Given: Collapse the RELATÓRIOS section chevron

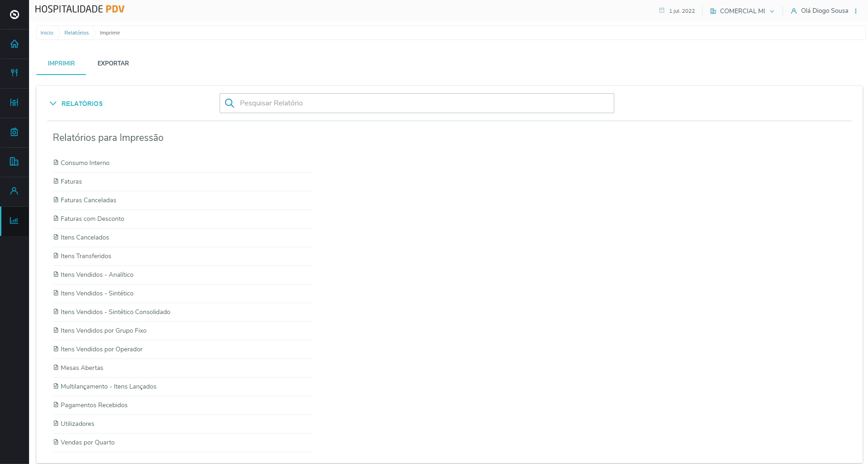Looking at the screenshot, I should point(53,104).
